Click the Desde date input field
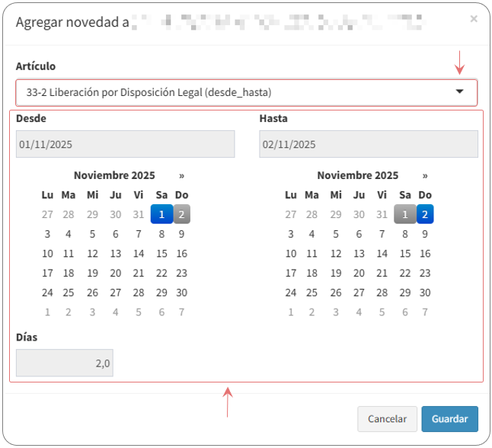 point(125,144)
